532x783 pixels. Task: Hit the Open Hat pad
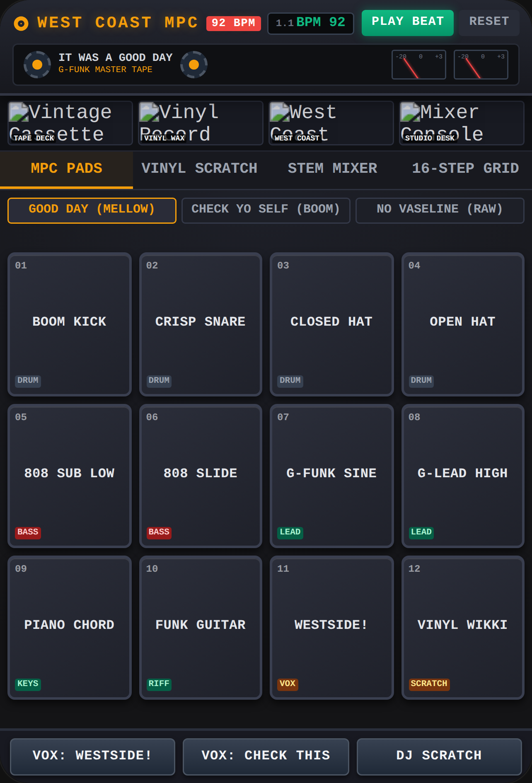click(x=463, y=324)
